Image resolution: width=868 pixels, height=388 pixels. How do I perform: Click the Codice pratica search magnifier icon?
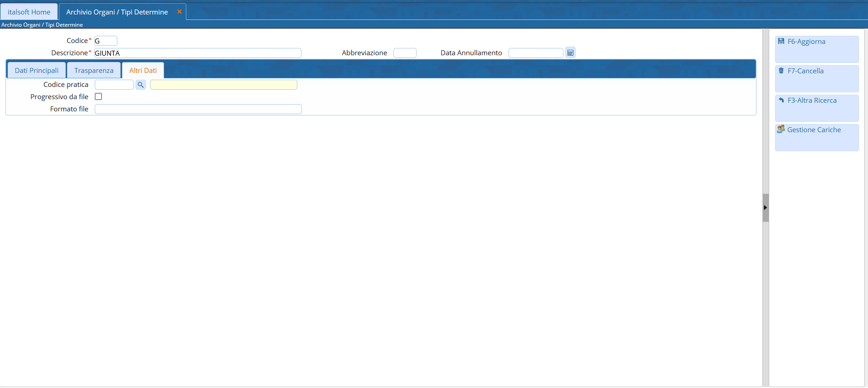[141, 85]
